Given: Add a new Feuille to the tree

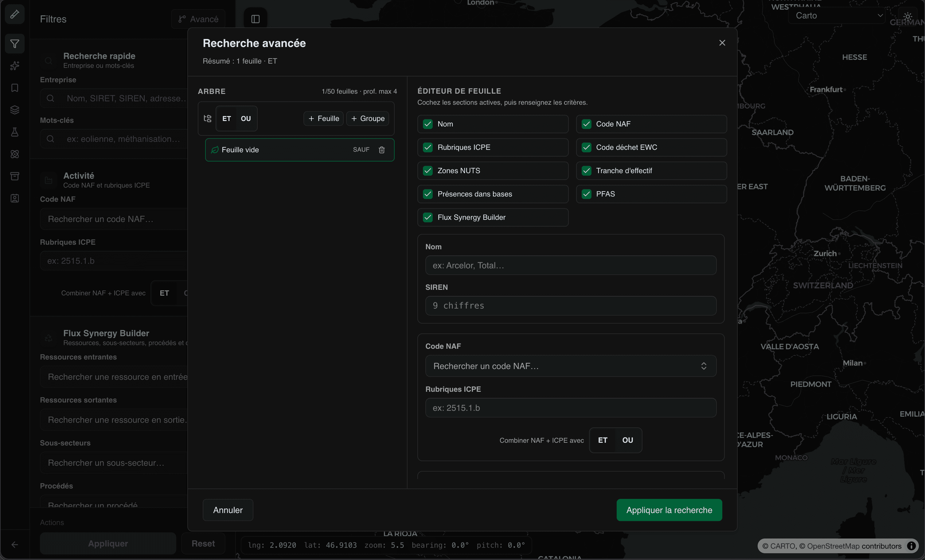Looking at the screenshot, I should pos(324,119).
